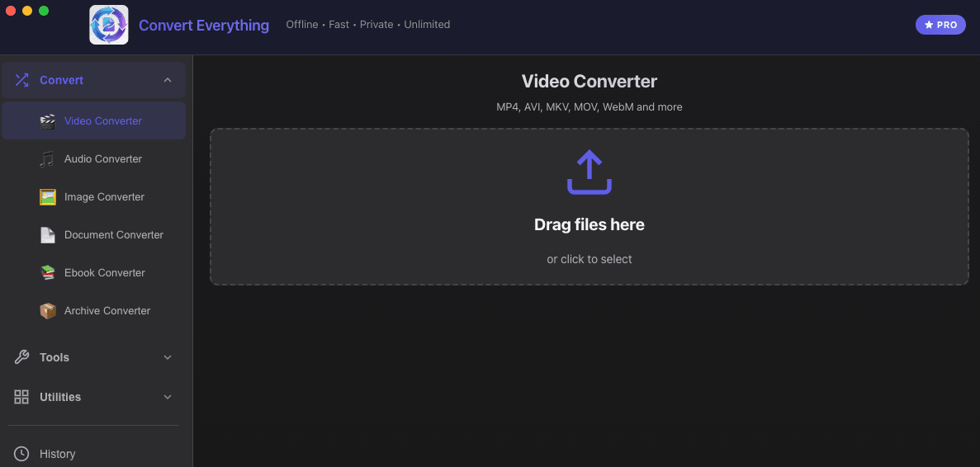Click the clapperboard icon for Video Converter
Image resolution: width=980 pixels, height=467 pixels.
click(48, 121)
